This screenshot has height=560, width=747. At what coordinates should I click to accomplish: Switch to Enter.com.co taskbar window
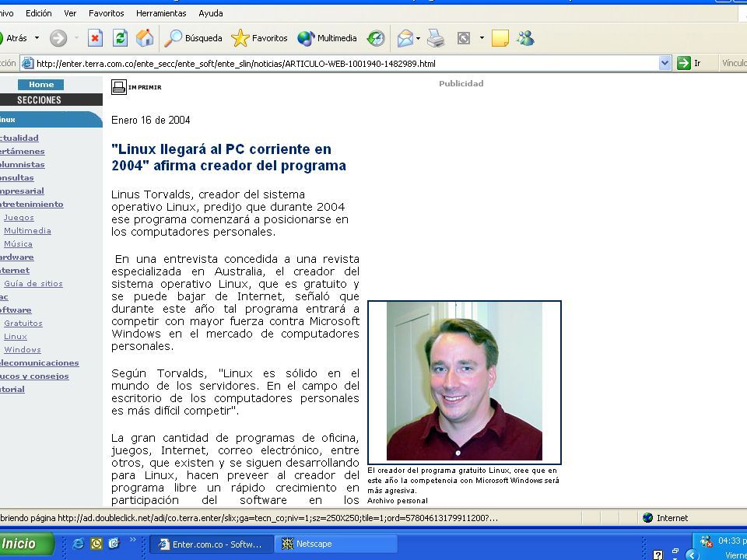click(212, 544)
